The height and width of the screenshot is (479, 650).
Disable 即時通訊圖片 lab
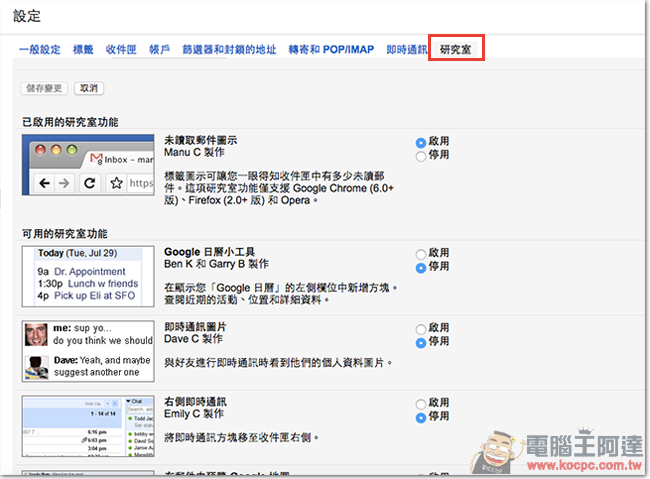(421, 343)
